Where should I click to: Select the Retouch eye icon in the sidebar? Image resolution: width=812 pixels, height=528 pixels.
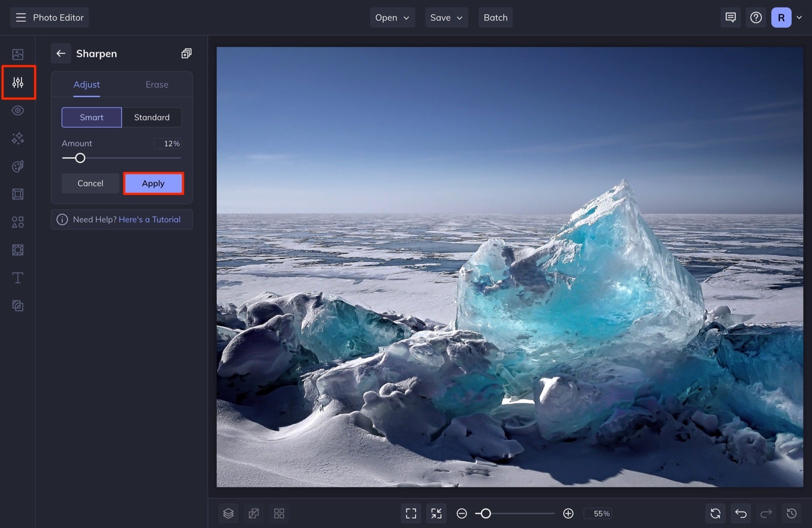[18, 110]
